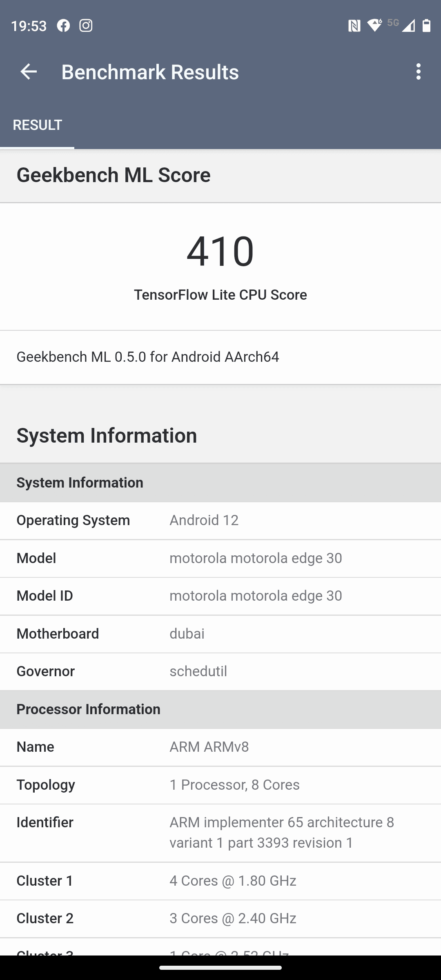
Task: Select the Cluster 1 cores row
Action: (220, 881)
